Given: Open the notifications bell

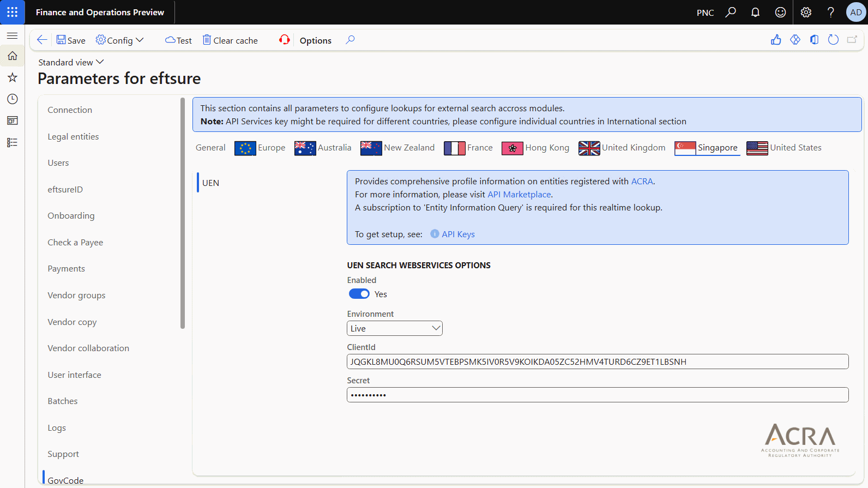Looking at the screenshot, I should tap(755, 12).
